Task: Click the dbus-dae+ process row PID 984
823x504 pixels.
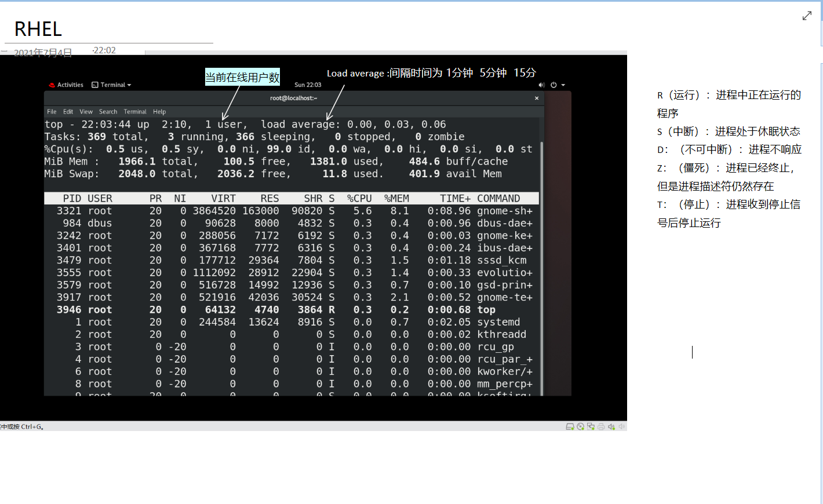Action: (292, 223)
